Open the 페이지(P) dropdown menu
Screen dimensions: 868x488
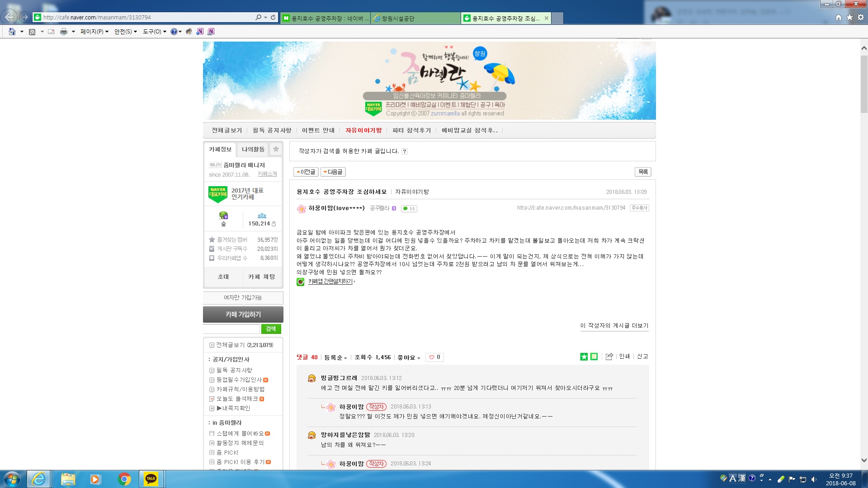[94, 32]
